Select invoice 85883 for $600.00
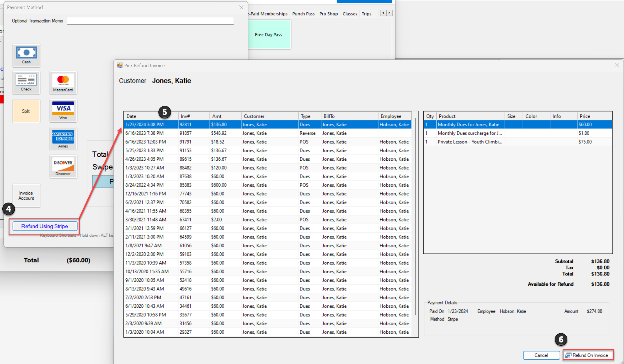624x364 pixels. coord(268,185)
